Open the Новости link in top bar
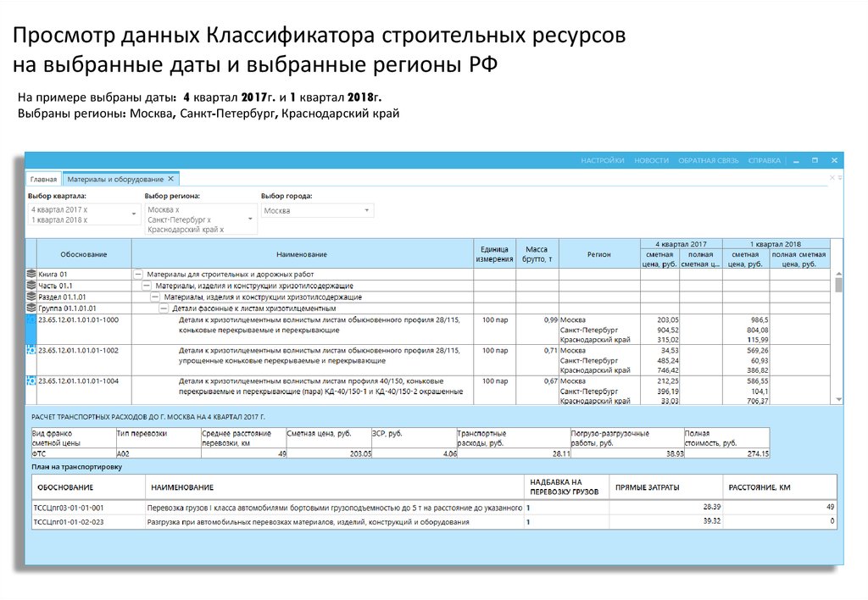 click(651, 160)
